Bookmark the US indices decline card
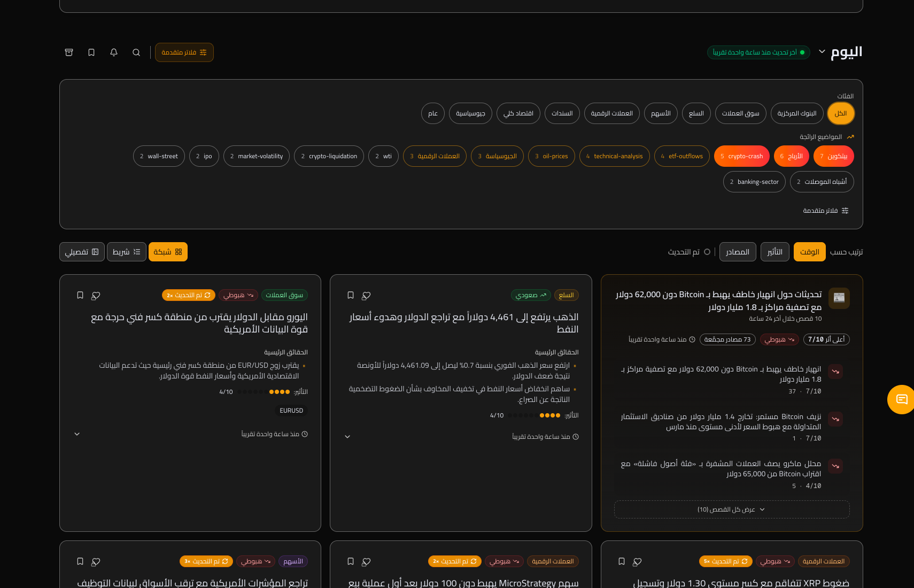This screenshot has height=588, width=914. click(x=80, y=561)
